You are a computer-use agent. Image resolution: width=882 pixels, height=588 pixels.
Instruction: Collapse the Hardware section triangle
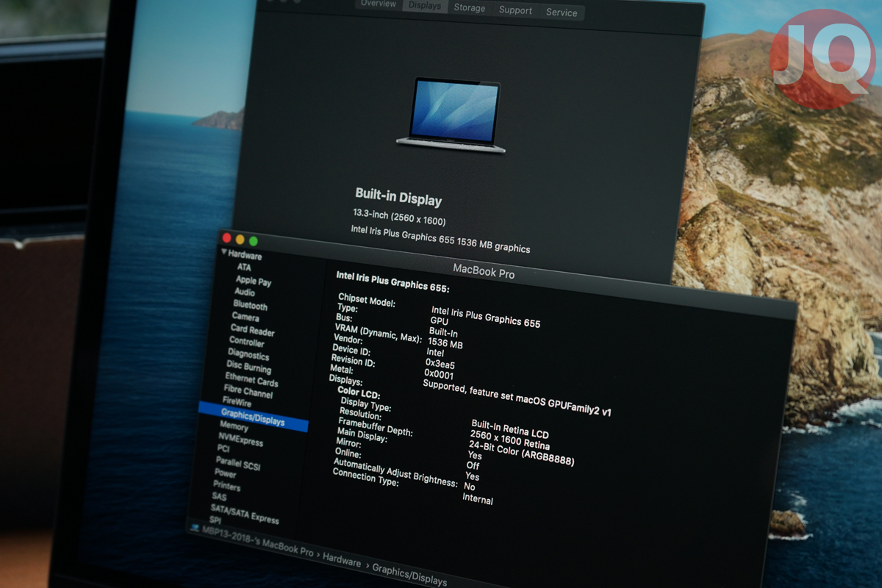[x=224, y=252]
